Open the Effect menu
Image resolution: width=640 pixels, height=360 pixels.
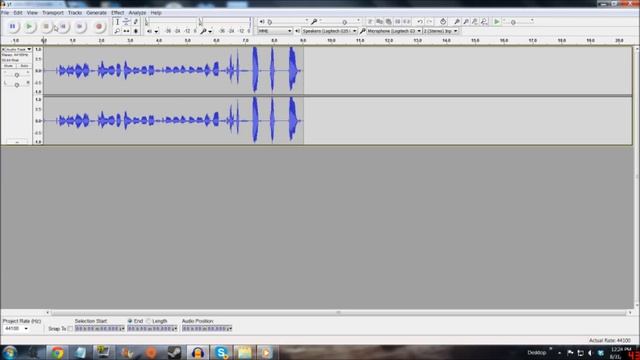coord(118,13)
